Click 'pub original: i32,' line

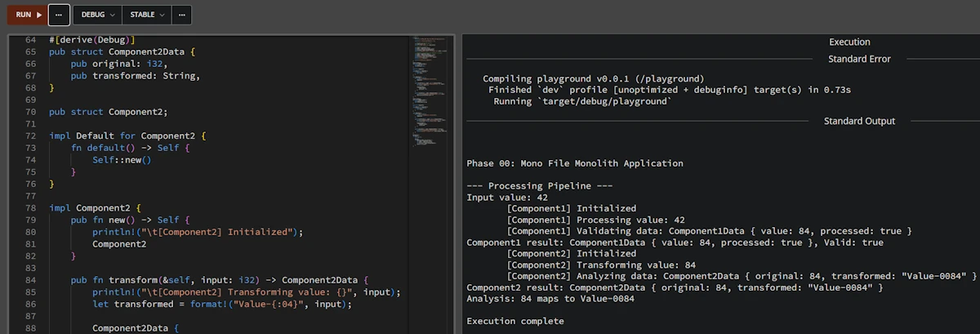click(x=118, y=63)
